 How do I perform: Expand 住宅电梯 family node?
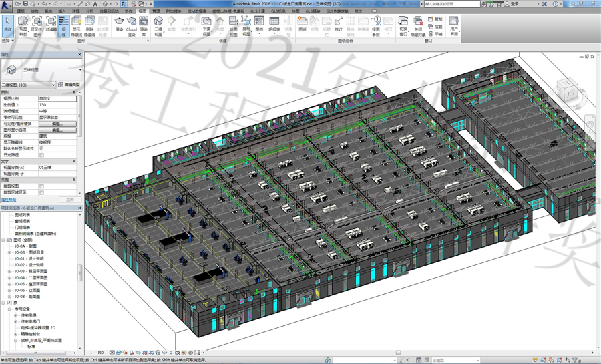pos(16,315)
